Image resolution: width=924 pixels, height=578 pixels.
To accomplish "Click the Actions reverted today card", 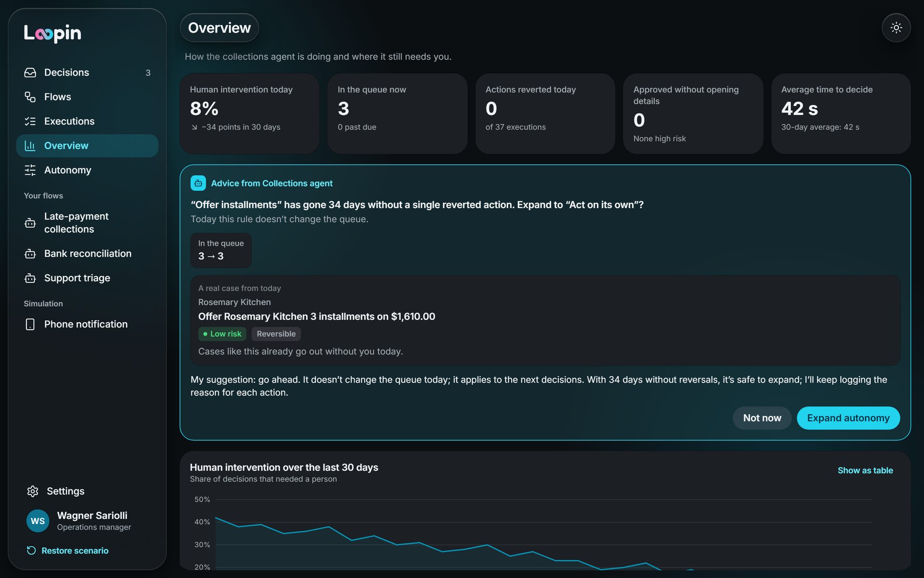I will coord(545,114).
